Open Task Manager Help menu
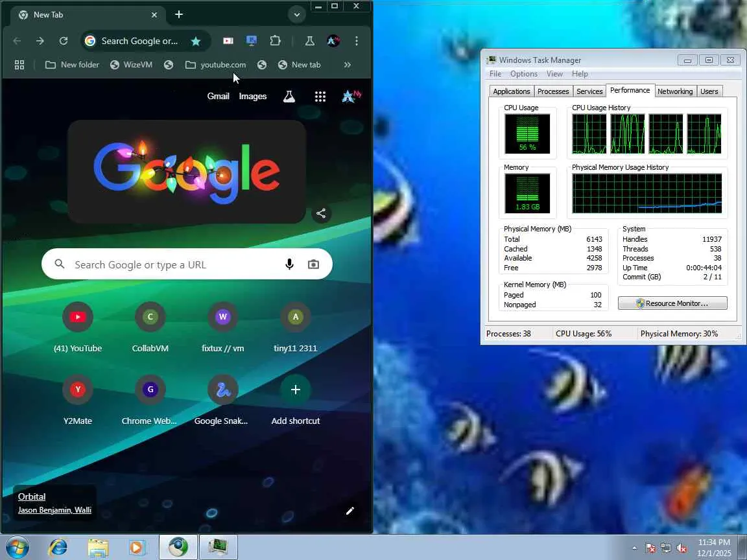Image resolution: width=747 pixels, height=560 pixels. pos(580,74)
